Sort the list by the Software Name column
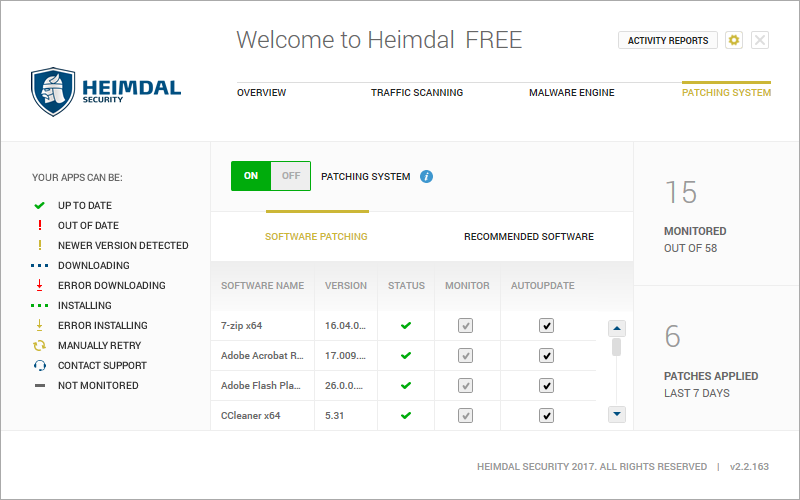Viewport: 800px width, 500px height. tap(262, 286)
